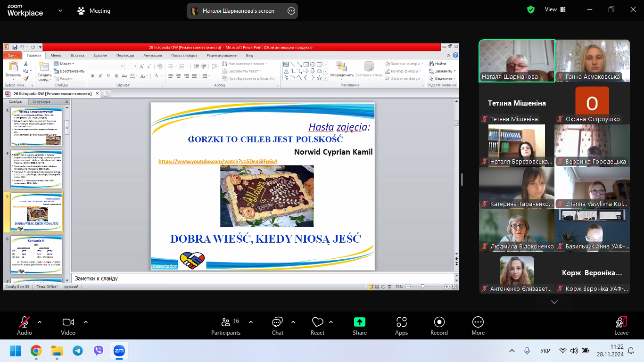Viewport: 644px width, 362px height.
Task: Click the zoom slider handle in status bar
Action: click(x=423, y=287)
